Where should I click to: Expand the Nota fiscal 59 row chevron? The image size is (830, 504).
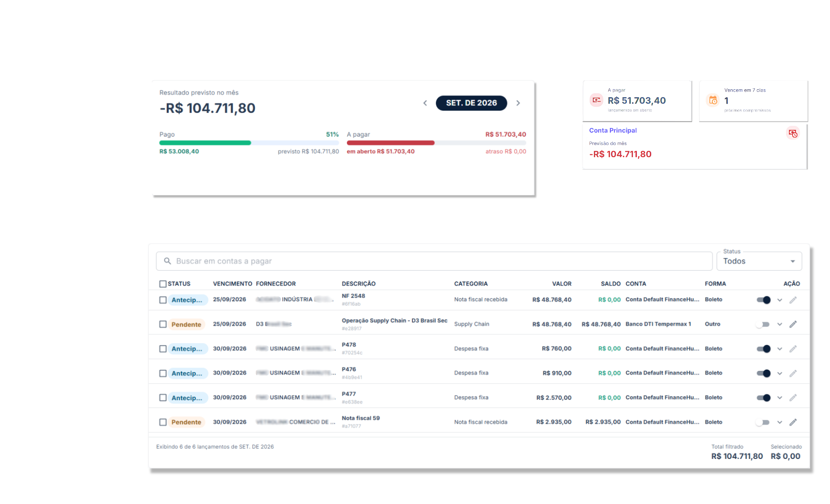pyautogui.click(x=780, y=422)
